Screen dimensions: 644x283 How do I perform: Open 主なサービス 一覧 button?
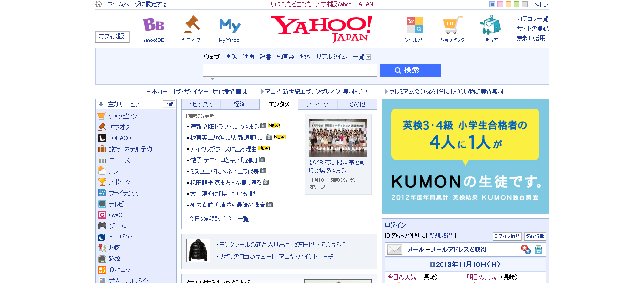coord(169,104)
